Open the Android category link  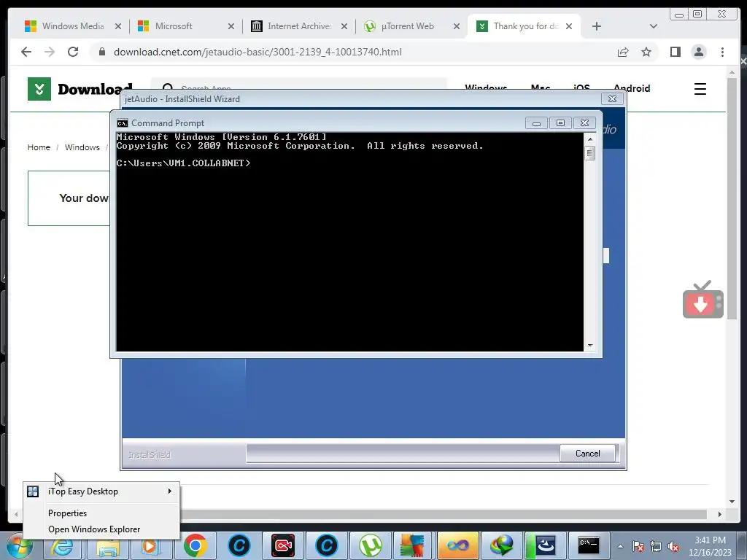(x=632, y=88)
